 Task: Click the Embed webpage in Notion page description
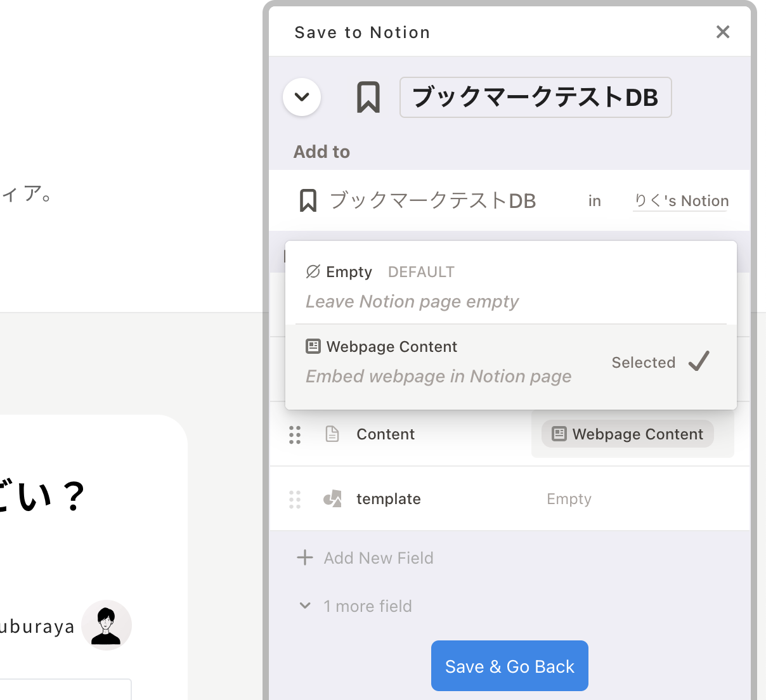[439, 377]
